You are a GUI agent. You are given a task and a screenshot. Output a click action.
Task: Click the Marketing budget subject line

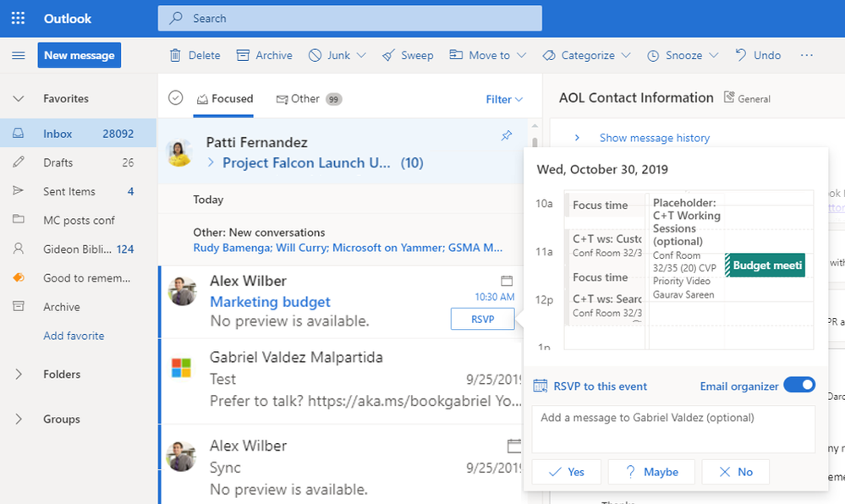(x=270, y=302)
